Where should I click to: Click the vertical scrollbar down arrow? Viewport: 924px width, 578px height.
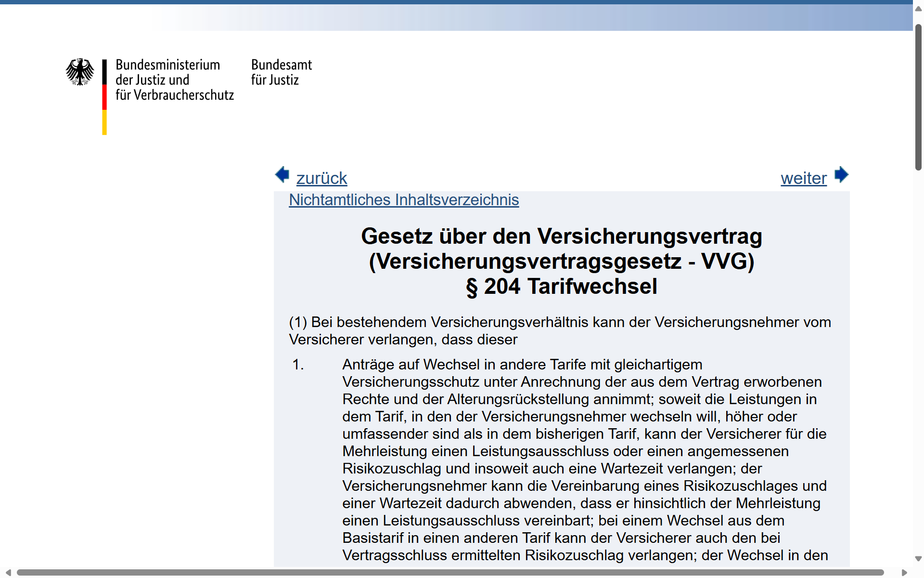tap(918, 559)
